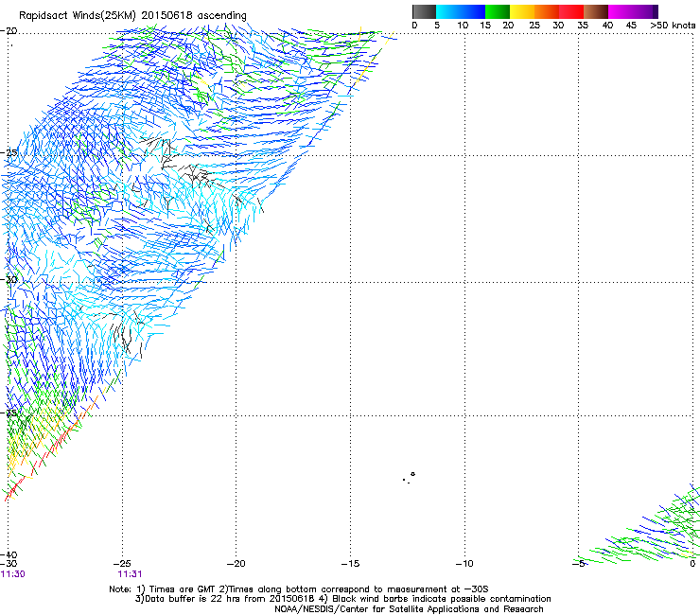Click the '45' label under the color legend
The image size is (700, 615).
(631, 26)
